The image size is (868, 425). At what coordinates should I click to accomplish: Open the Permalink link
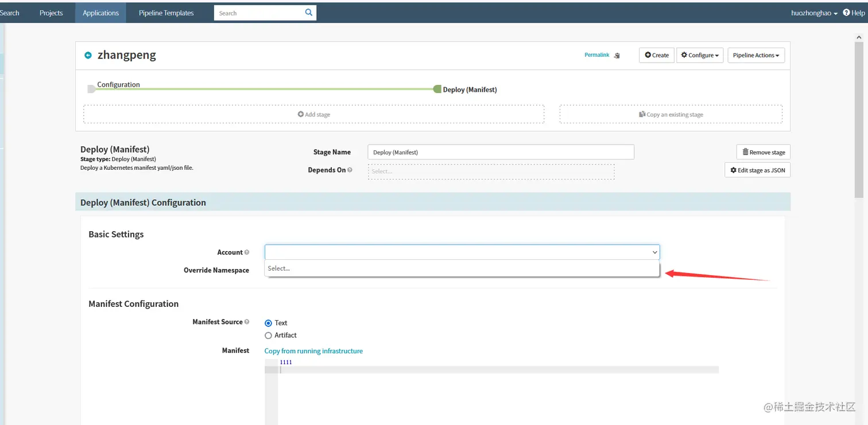[x=596, y=55]
